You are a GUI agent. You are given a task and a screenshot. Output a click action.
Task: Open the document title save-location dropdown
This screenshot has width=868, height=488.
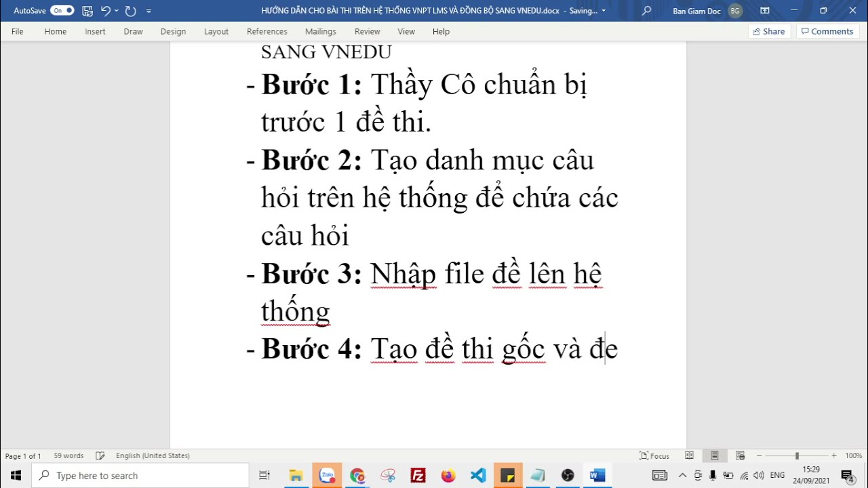tap(604, 11)
